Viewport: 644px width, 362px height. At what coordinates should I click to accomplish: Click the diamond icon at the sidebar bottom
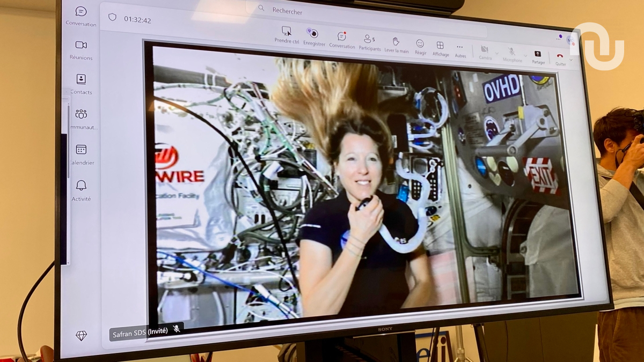click(x=80, y=336)
